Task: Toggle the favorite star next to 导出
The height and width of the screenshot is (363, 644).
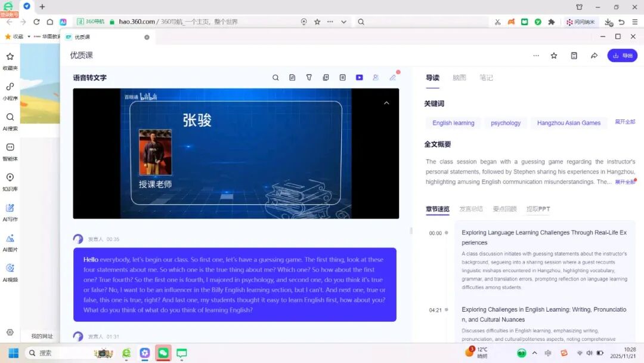Action: click(x=554, y=55)
